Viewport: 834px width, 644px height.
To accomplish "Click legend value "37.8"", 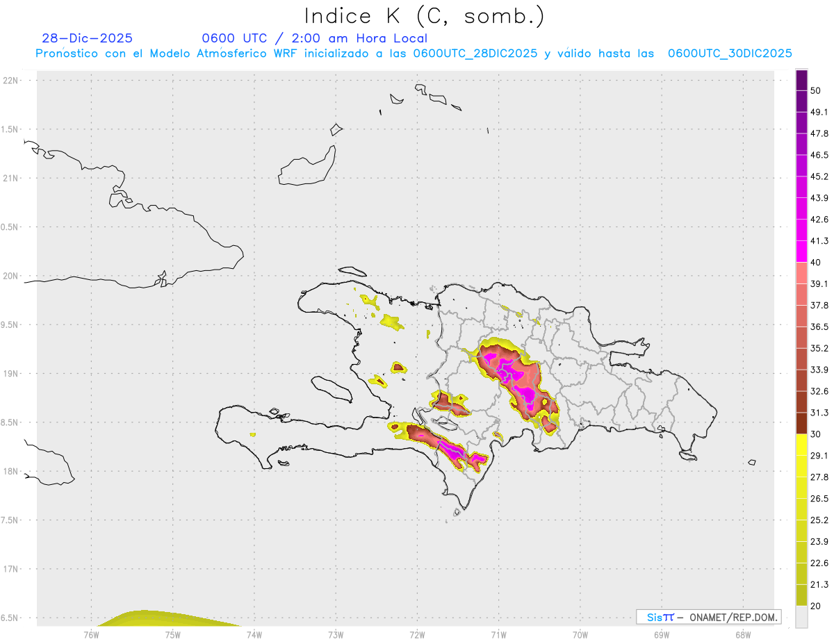I will [819, 306].
